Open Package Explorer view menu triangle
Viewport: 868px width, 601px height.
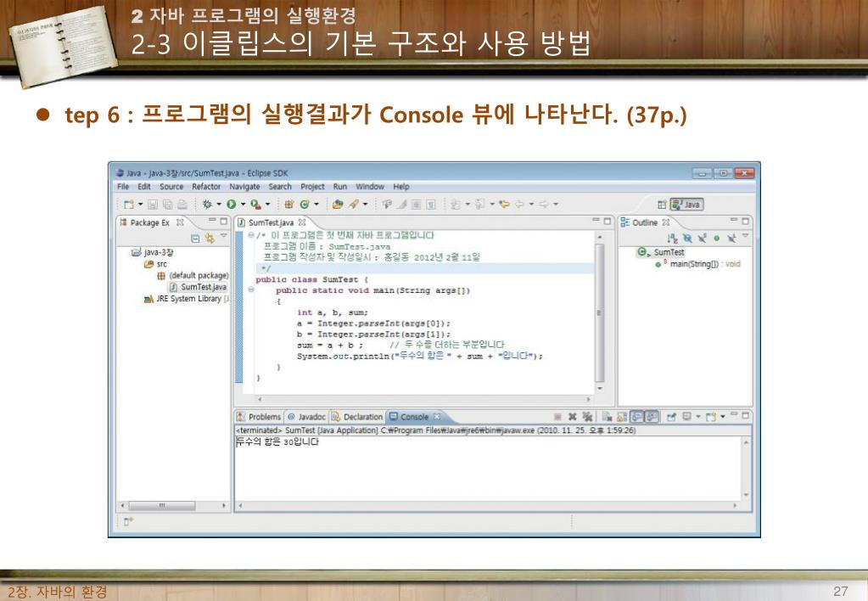pyautogui.click(x=224, y=236)
